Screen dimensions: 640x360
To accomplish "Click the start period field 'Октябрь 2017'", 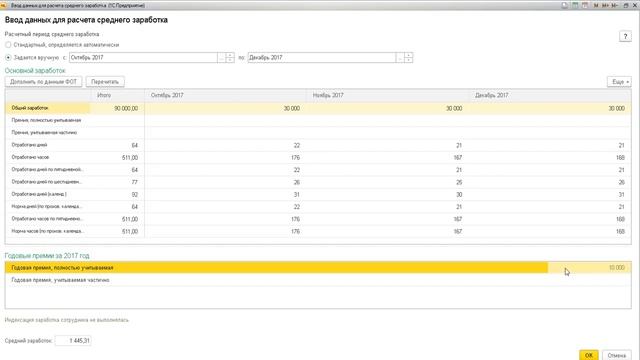I will click(x=143, y=58).
